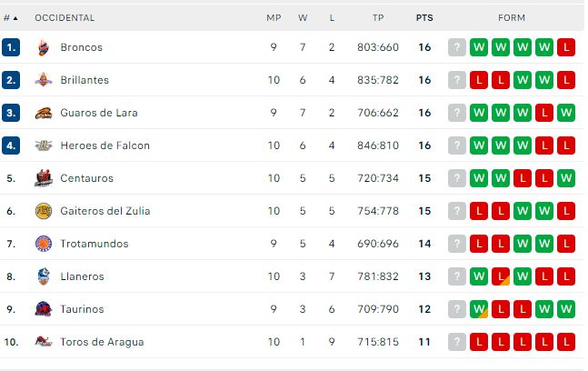Open the Guaros de Lara logo
The width and height of the screenshot is (588, 371).
(x=44, y=113)
